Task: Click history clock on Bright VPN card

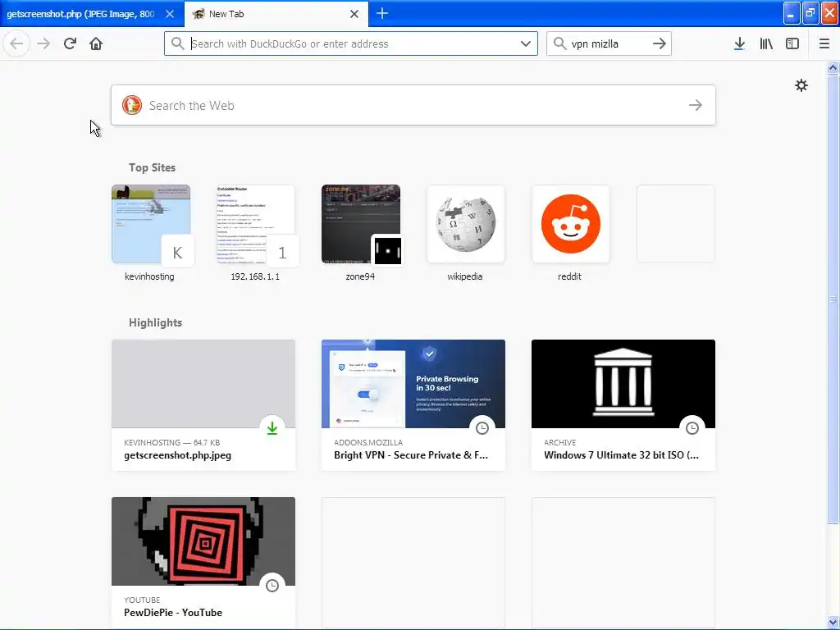Action: click(482, 428)
